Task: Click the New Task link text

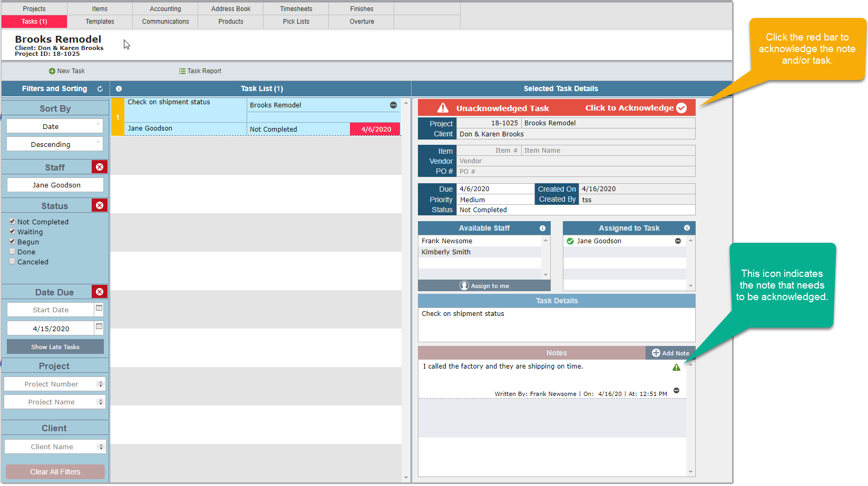Action: point(71,71)
